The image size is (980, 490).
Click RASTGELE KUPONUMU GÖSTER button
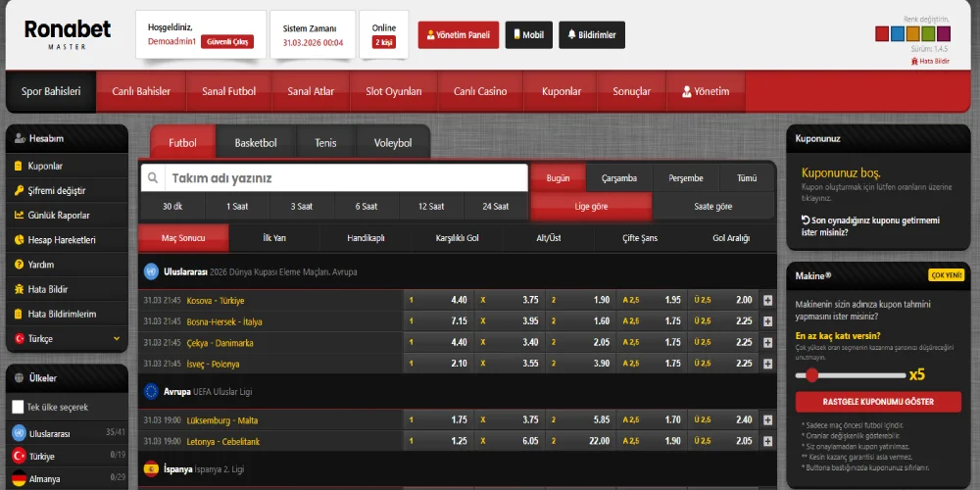coord(878,401)
